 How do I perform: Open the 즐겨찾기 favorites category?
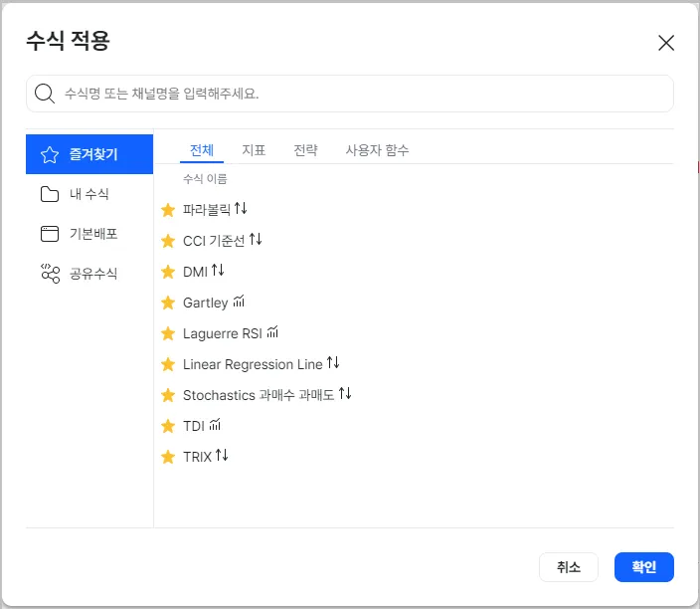(89, 154)
